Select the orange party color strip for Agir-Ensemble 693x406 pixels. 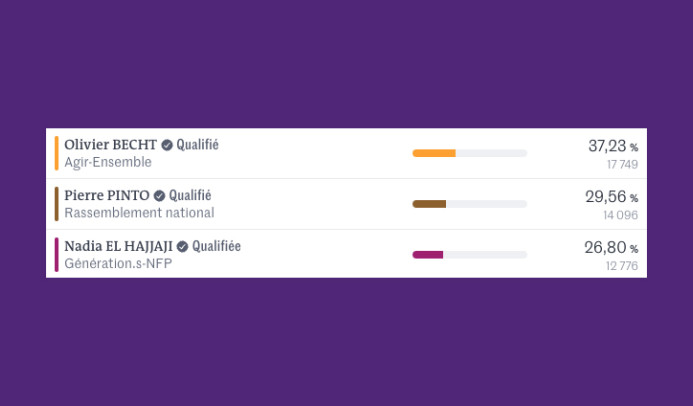click(57, 153)
